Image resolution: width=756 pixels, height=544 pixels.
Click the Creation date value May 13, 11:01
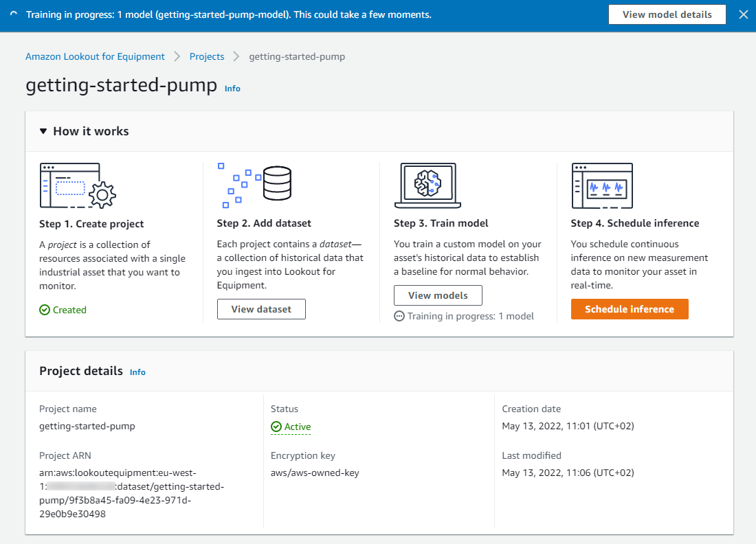pyautogui.click(x=568, y=426)
